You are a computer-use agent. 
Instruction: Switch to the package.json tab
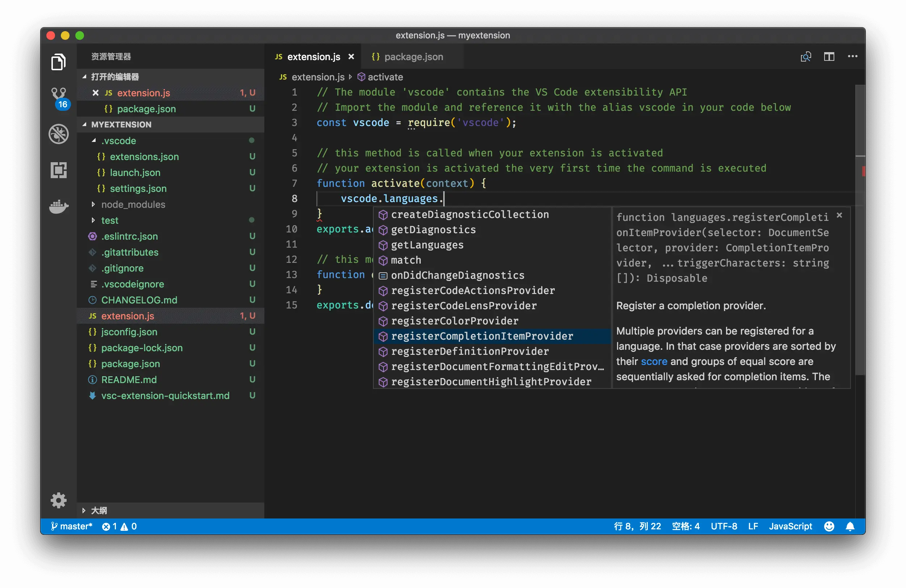point(413,57)
